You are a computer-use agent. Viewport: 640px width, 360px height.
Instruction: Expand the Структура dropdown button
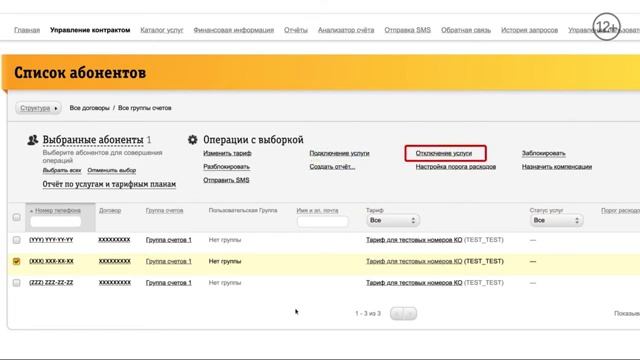tap(38, 108)
